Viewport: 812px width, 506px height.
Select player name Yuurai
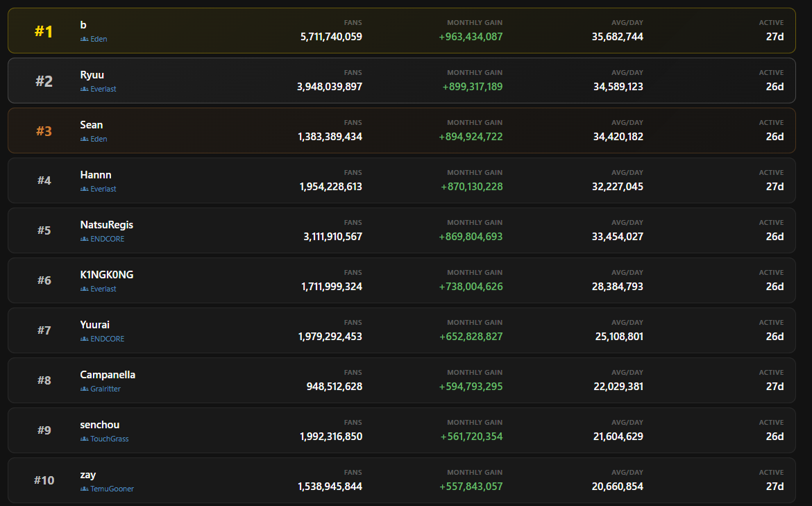tap(95, 325)
